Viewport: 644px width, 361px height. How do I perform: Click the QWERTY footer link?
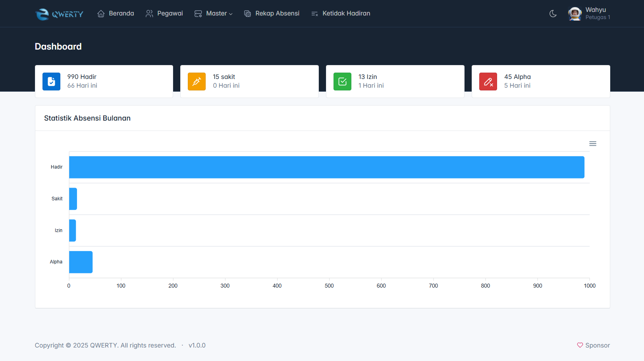104,346
